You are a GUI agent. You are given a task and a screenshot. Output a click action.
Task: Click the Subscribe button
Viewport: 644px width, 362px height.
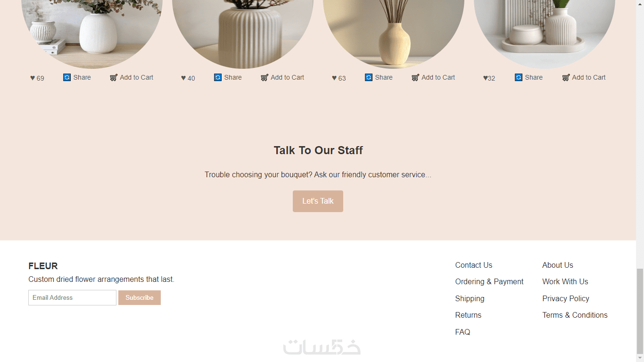point(140,297)
